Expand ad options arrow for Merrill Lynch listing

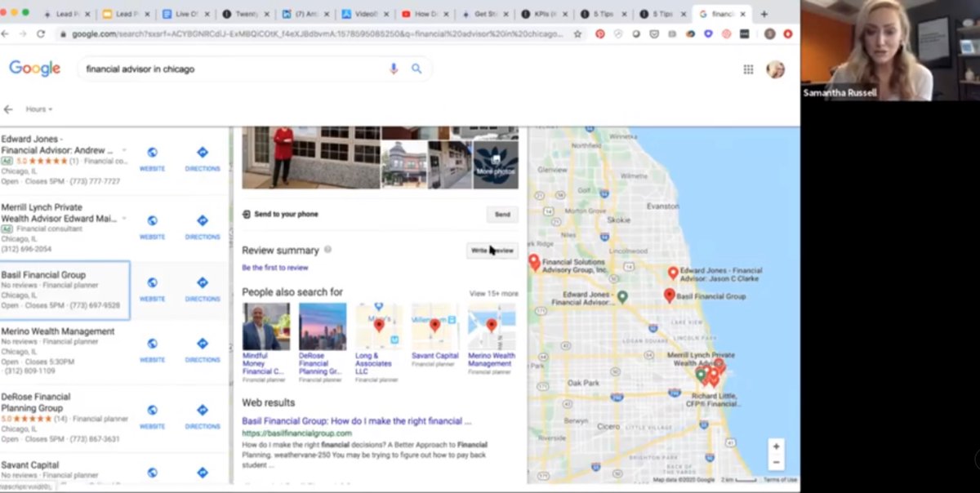pos(124,219)
